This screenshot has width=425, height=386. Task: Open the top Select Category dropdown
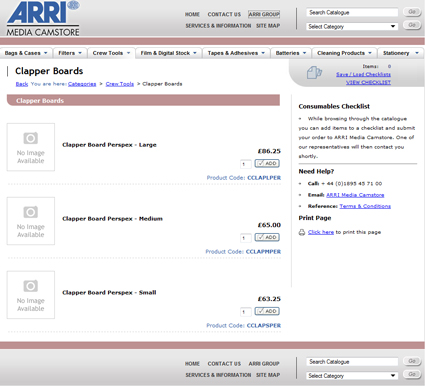(x=352, y=27)
